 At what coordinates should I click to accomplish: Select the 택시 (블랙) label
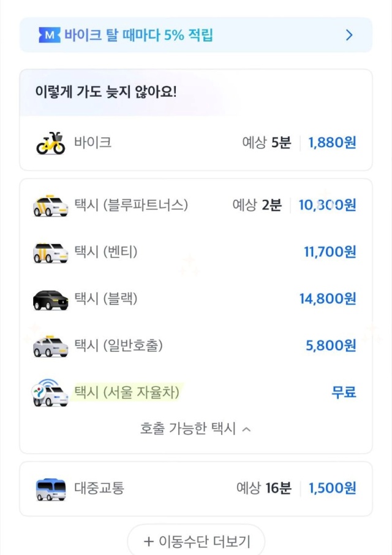click(x=105, y=299)
